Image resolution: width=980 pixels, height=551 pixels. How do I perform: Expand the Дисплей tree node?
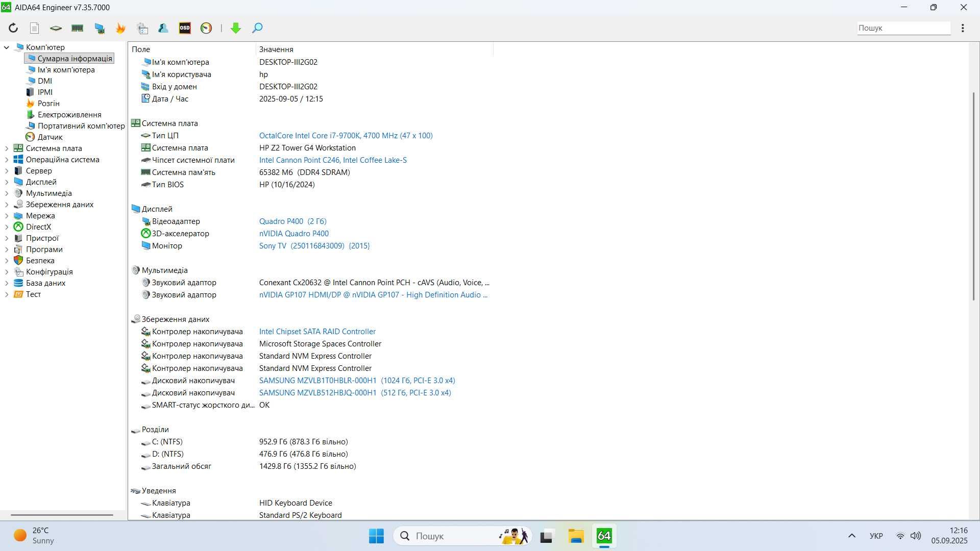(7, 182)
